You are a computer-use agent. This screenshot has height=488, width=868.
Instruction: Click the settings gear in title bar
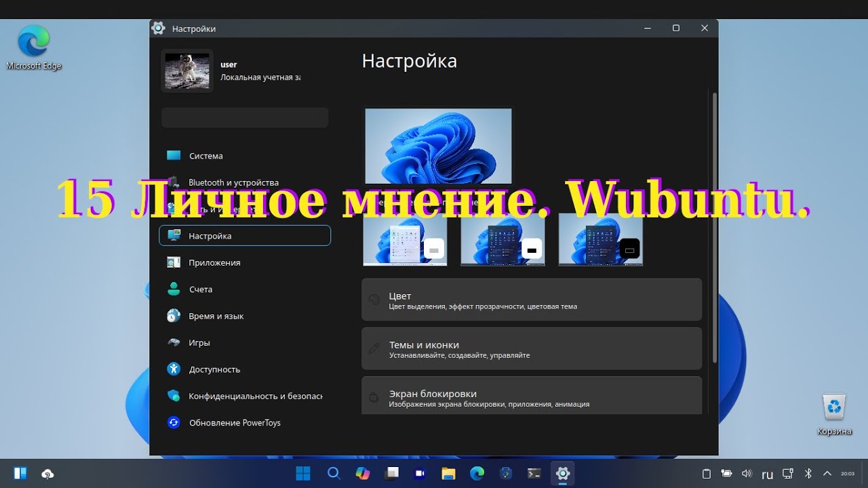[158, 28]
